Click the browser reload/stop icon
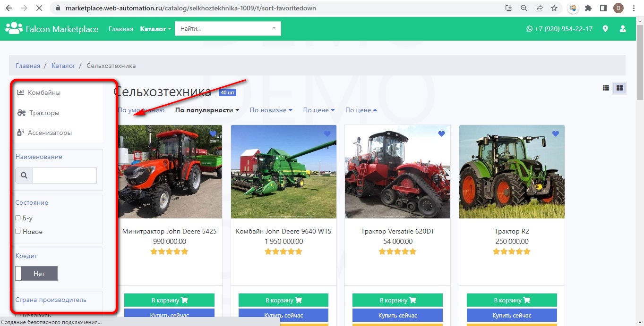The image size is (644, 326). (38, 8)
